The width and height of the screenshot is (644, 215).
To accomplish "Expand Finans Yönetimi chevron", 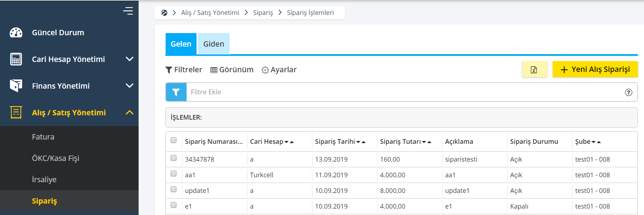I will pos(130,86).
